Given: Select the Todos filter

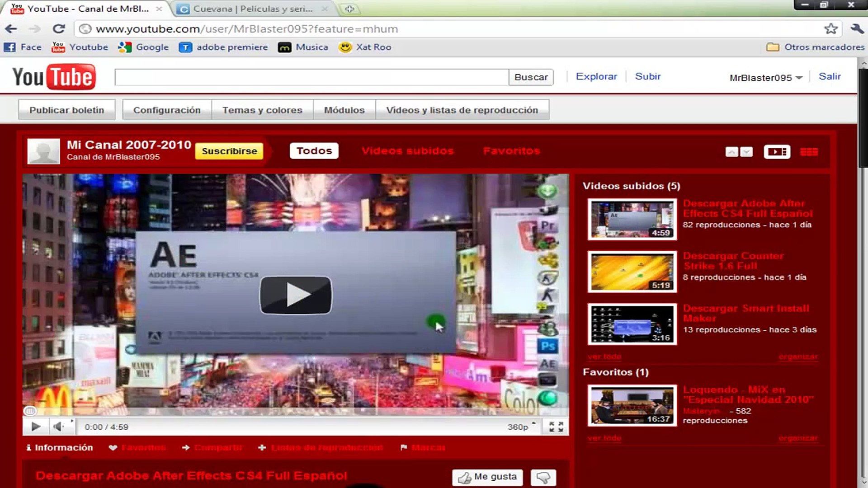Looking at the screenshot, I should 314,151.
